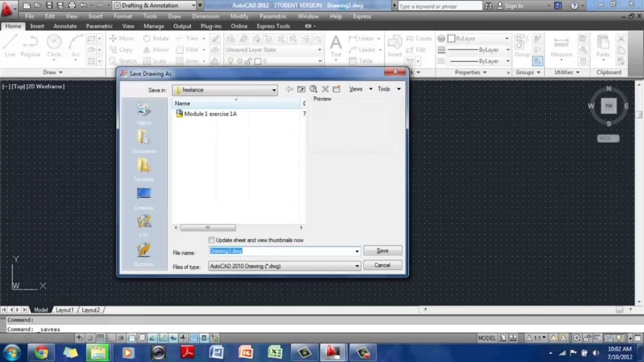Screen dimensions: 644x362
Task: Open Buzzsaw location in the dialog sidebar
Action: pos(144,255)
